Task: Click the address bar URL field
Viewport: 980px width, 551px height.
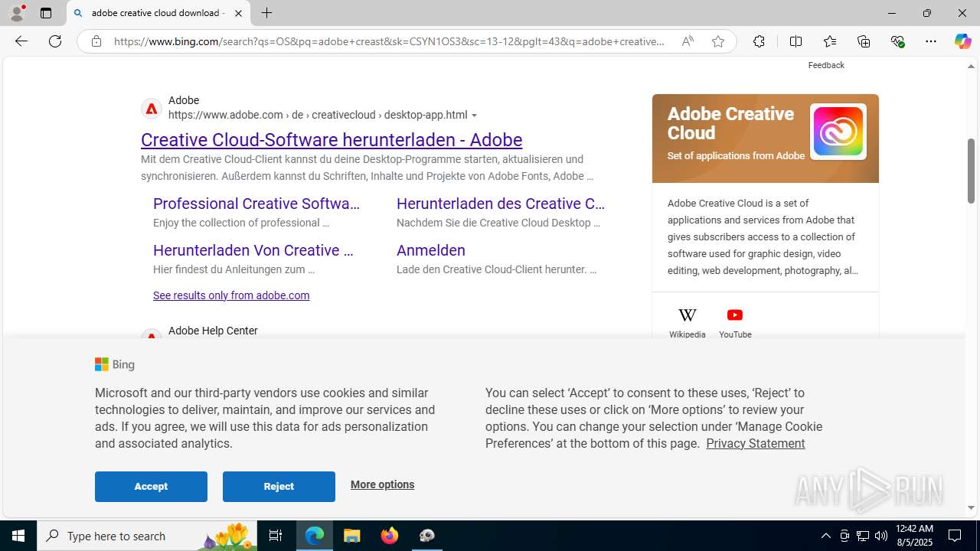Action: click(389, 41)
